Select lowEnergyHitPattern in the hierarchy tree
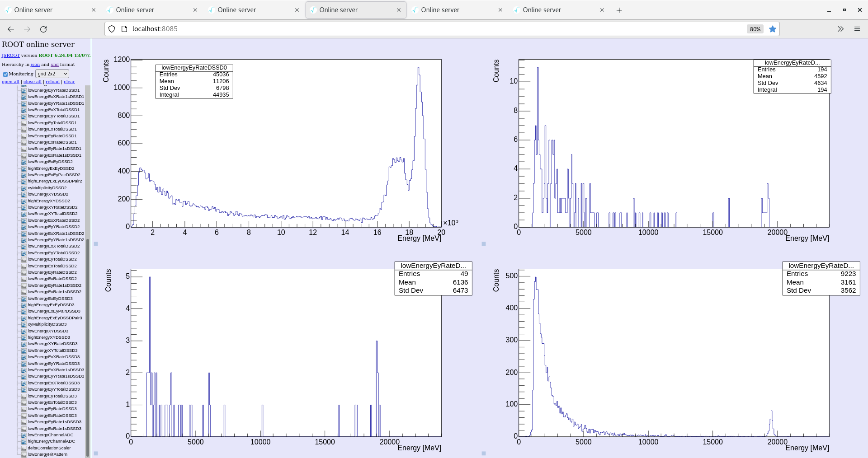 (47, 454)
